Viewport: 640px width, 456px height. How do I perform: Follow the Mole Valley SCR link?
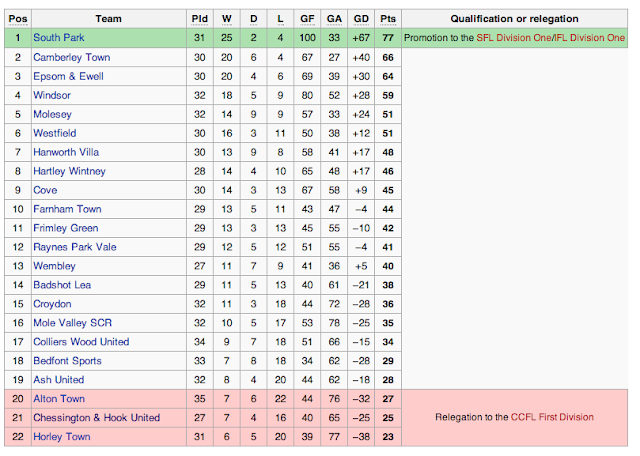click(74, 323)
